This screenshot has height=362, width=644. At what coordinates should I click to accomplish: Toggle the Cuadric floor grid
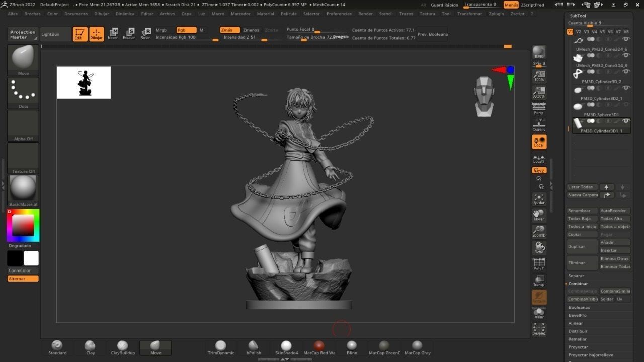[x=539, y=126]
